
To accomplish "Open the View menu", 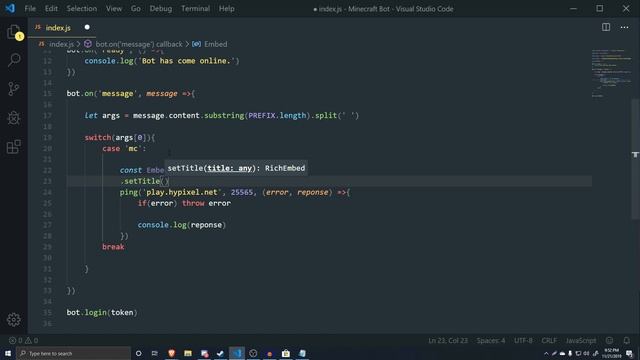I will click(x=114, y=9).
